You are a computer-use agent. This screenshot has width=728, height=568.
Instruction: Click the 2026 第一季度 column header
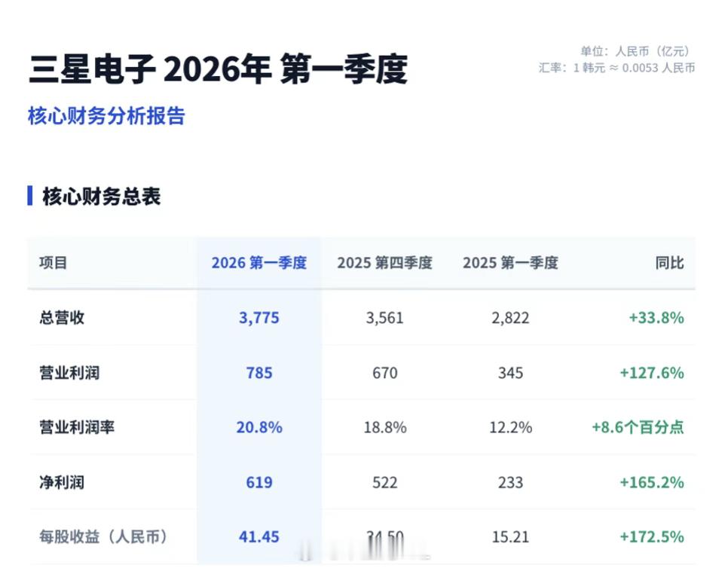tap(259, 263)
